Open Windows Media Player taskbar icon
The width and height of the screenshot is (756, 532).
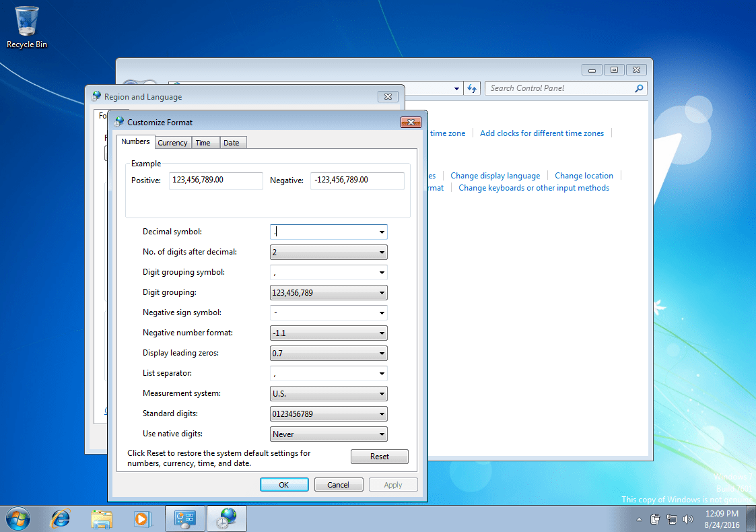(142, 519)
